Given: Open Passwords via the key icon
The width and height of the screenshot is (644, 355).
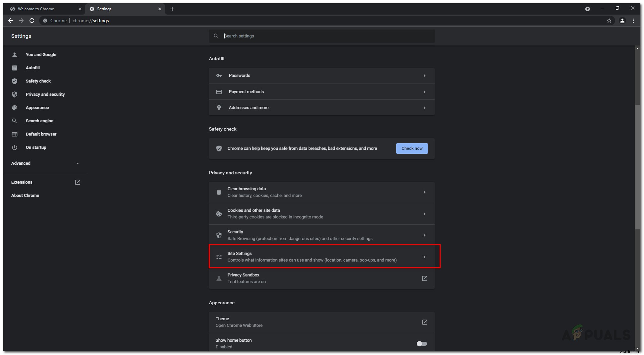Looking at the screenshot, I should pyautogui.click(x=219, y=76).
